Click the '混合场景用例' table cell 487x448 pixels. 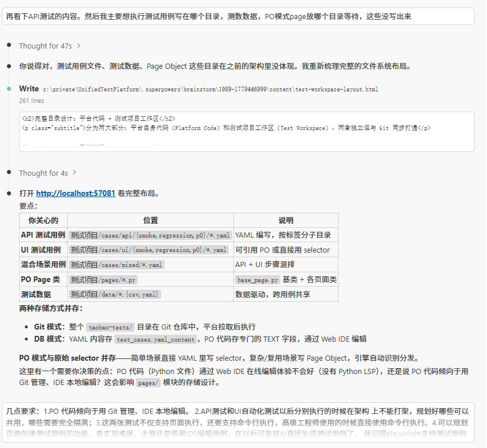pos(43,265)
